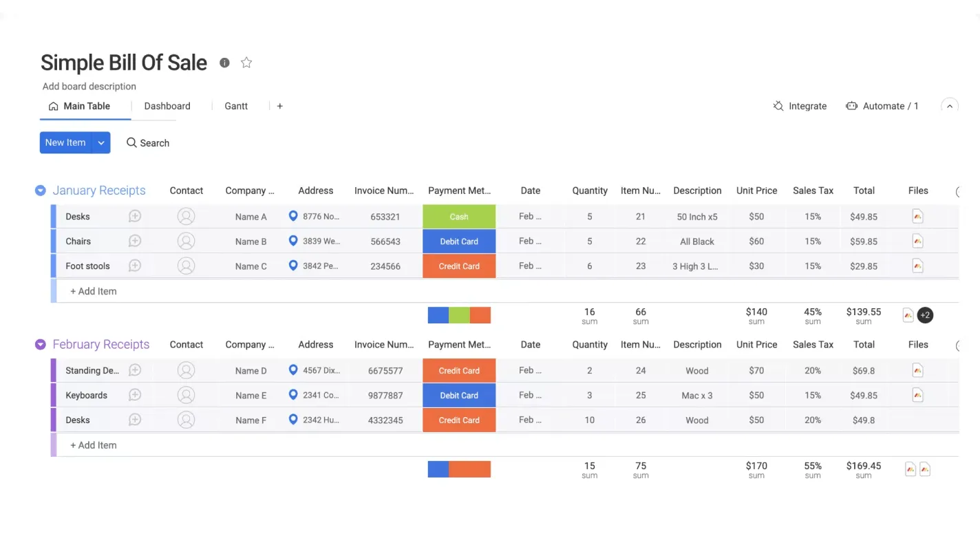
Task: Open the contact avatar for Chairs row
Action: coord(186,242)
